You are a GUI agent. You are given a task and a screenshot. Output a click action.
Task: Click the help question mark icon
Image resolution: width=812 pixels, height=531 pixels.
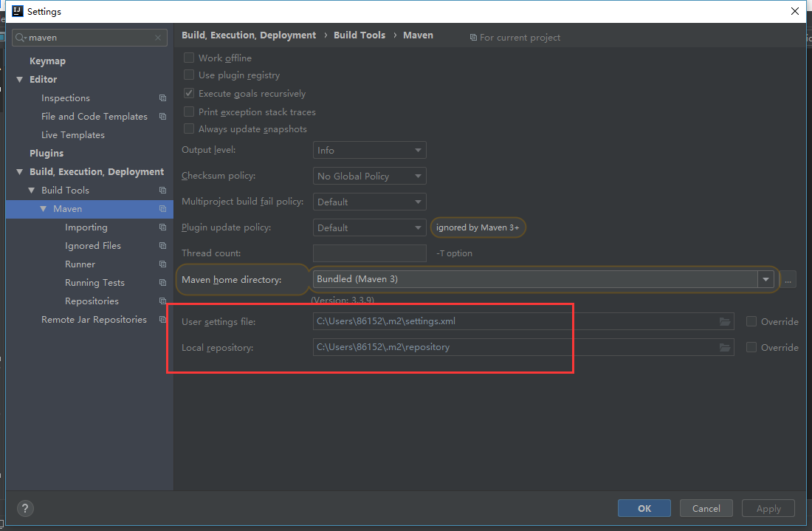click(25, 508)
